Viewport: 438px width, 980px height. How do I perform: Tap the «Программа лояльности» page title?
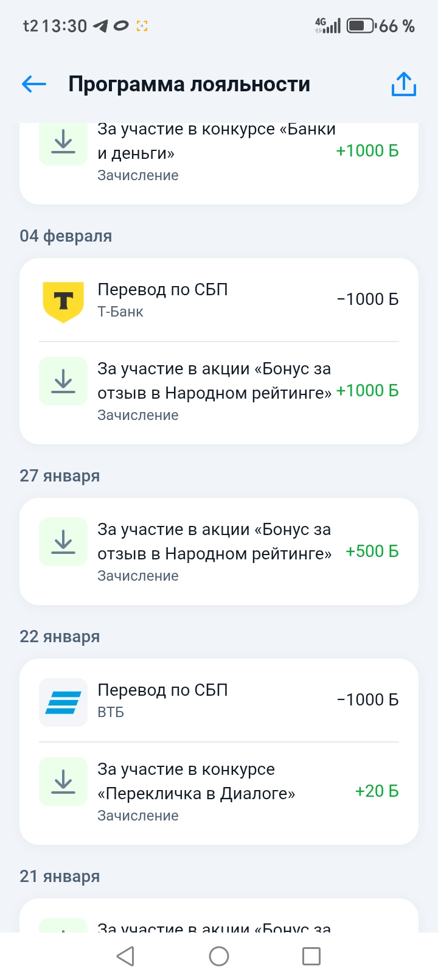(189, 84)
